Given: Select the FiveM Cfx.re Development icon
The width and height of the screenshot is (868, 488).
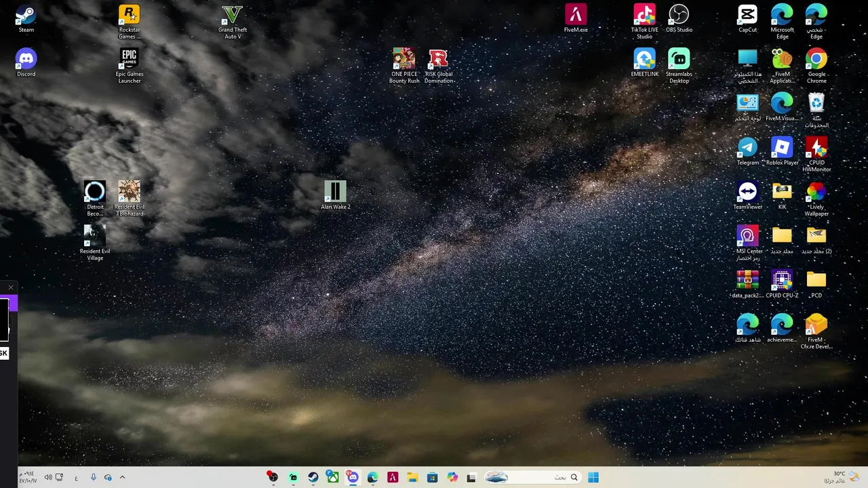Looking at the screenshot, I should (x=816, y=332).
